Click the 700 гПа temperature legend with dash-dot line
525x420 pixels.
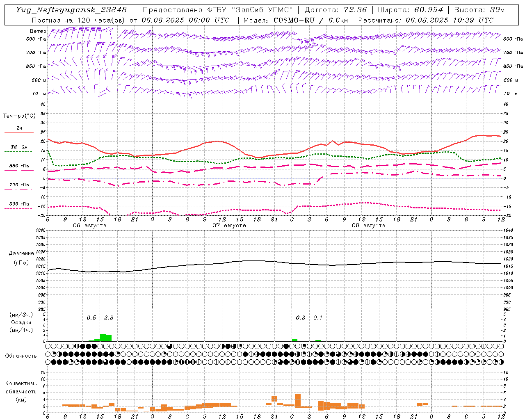pyautogui.click(x=19, y=187)
